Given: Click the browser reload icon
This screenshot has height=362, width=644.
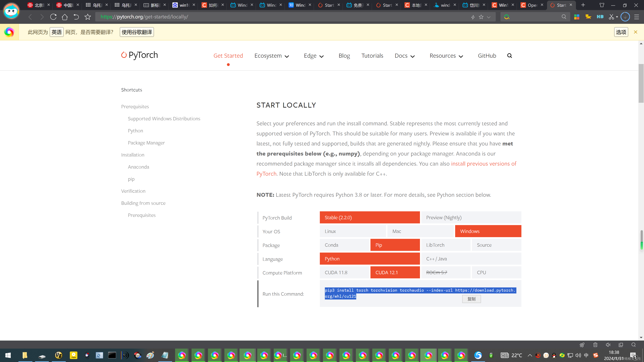Looking at the screenshot, I should coord(53,17).
